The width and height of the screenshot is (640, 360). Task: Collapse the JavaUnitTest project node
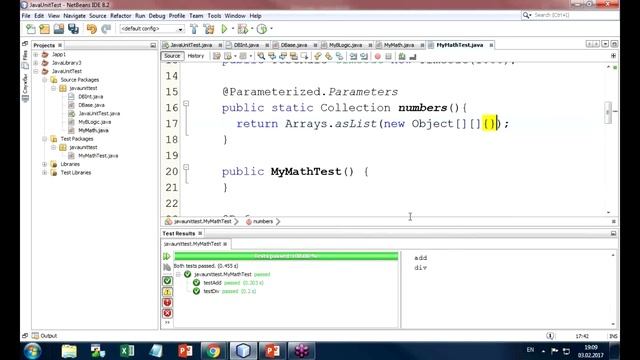point(36,71)
